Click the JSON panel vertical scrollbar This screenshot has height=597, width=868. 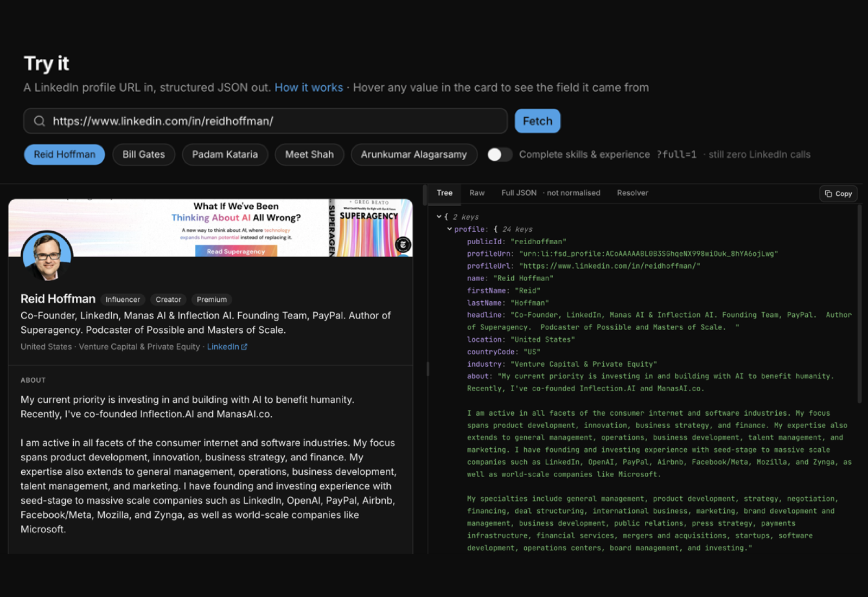coord(859,304)
